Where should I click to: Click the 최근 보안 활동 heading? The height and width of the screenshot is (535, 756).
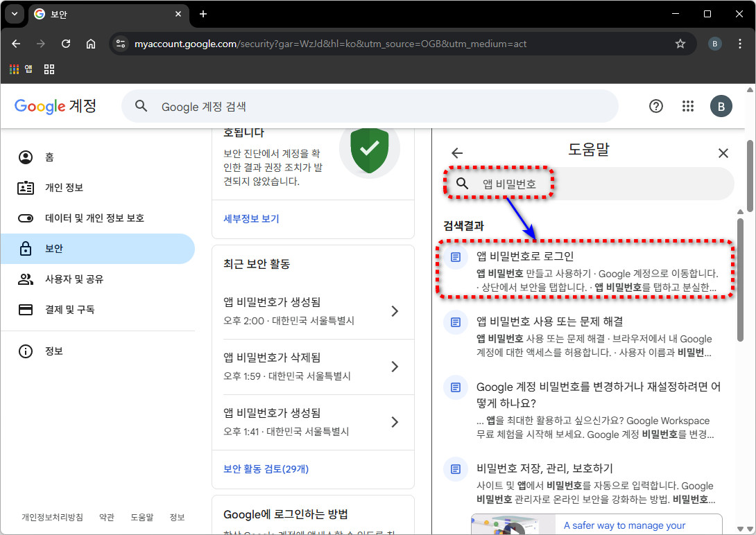click(x=257, y=264)
